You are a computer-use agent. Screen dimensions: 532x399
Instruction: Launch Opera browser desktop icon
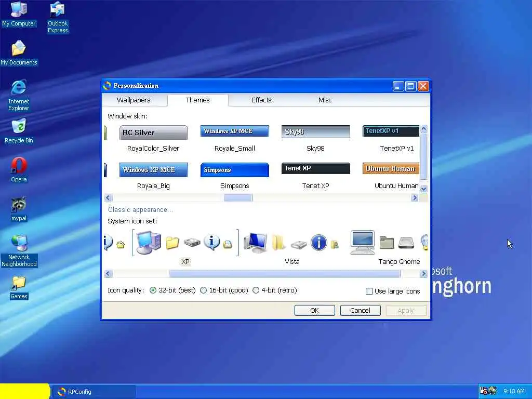point(19,170)
